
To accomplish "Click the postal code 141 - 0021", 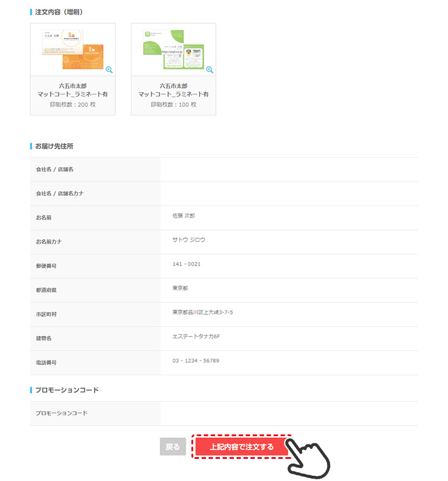I will pos(186,264).
